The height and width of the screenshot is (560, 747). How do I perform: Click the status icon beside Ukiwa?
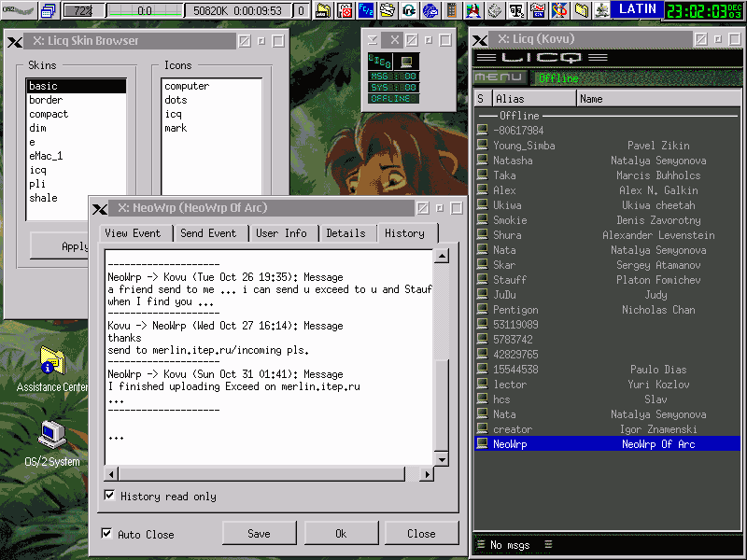coord(482,204)
